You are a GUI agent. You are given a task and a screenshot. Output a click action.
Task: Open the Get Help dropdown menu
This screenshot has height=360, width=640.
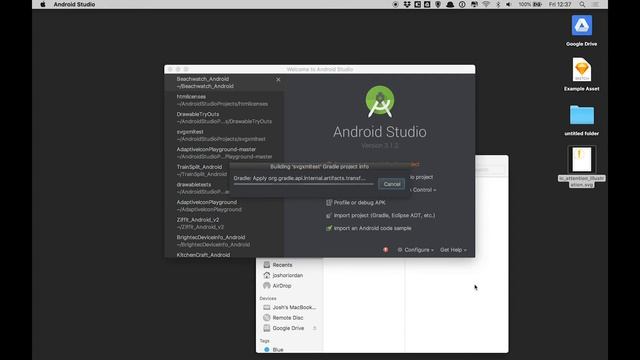coord(453,250)
